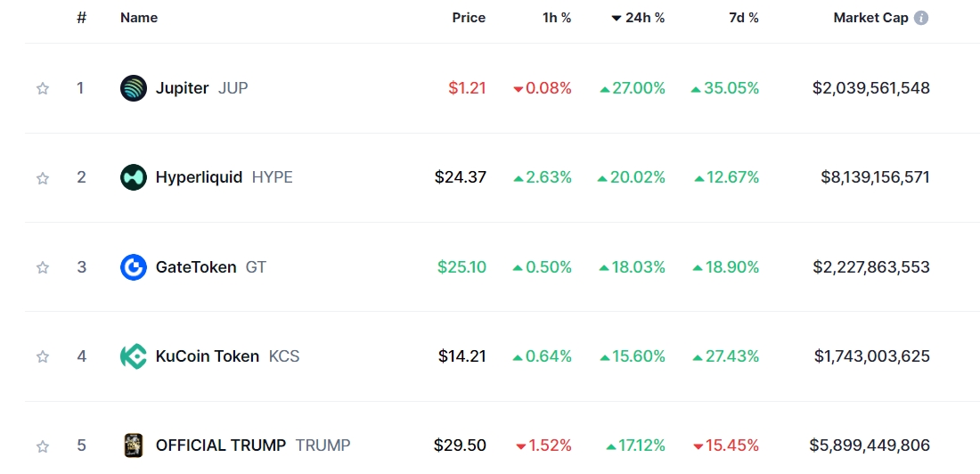Toggle watchlist star for Jupiter
The height and width of the screenshot is (474, 980).
pos(43,88)
